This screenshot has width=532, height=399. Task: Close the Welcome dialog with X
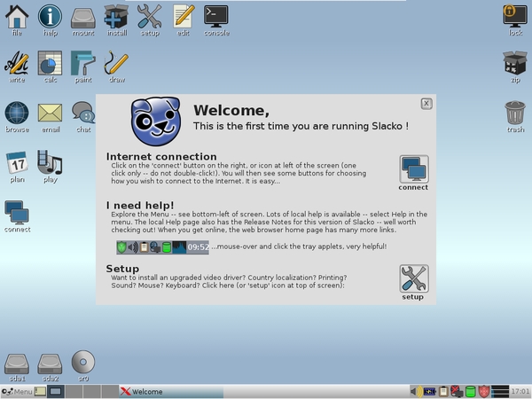coord(426,104)
